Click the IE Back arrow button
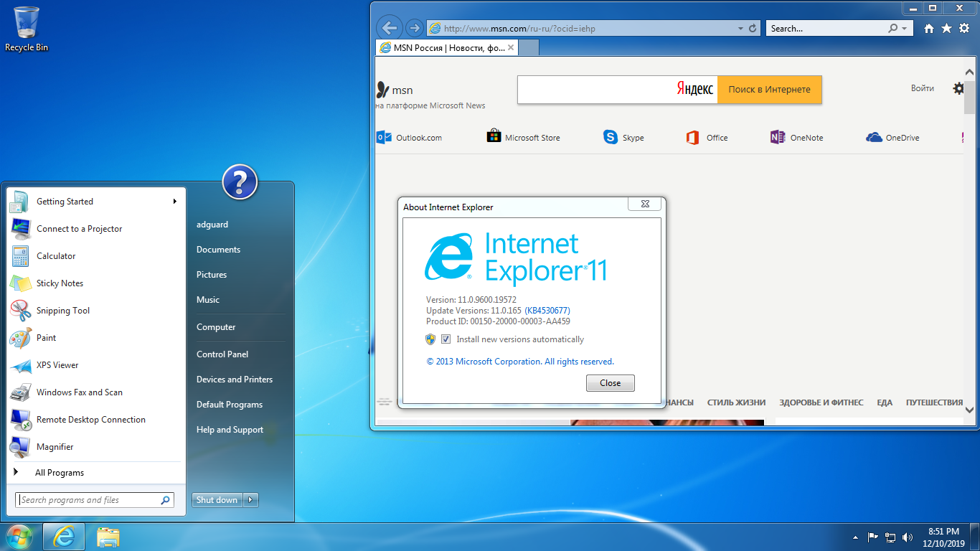 [389, 29]
